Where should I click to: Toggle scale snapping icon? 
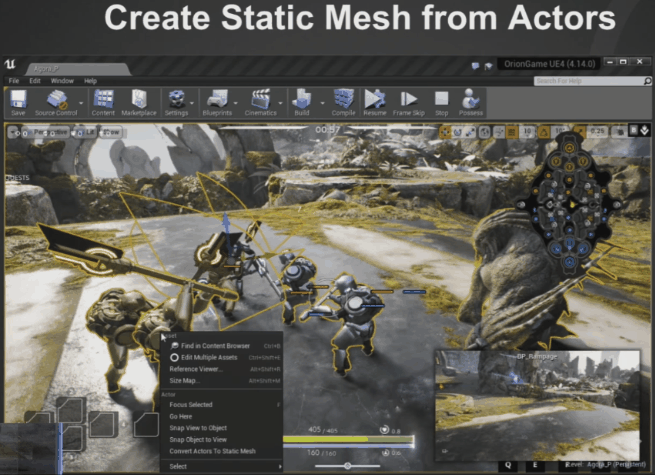[581, 132]
